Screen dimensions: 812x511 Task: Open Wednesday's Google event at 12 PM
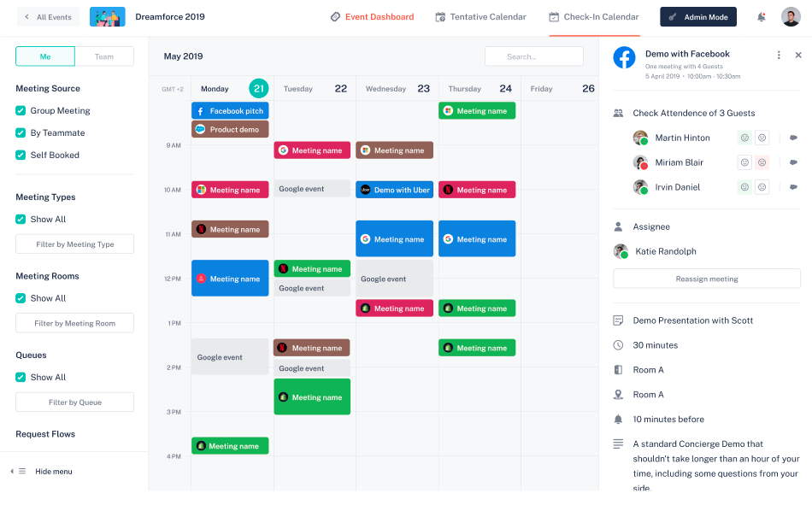point(395,279)
